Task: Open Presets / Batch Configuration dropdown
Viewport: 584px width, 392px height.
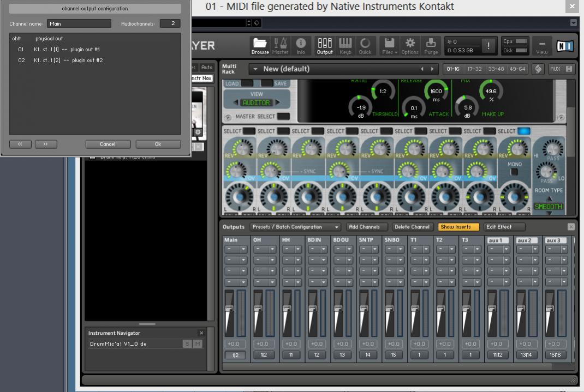Action: tap(295, 227)
